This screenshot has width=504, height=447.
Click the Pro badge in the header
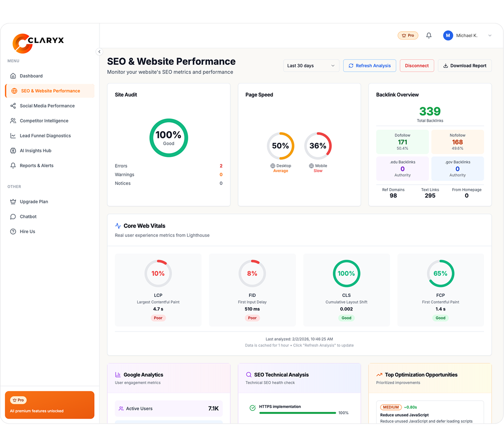point(408,35)
